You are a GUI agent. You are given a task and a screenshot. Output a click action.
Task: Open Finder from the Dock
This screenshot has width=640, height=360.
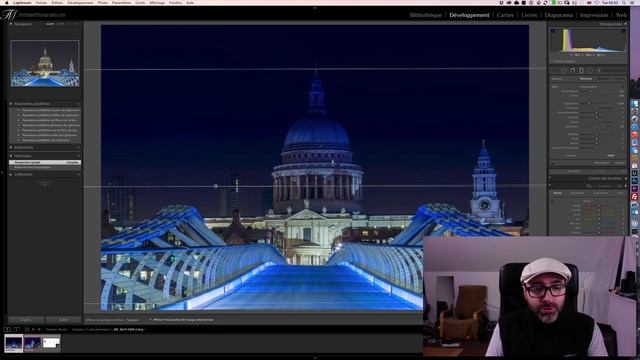tap(635, 104)
